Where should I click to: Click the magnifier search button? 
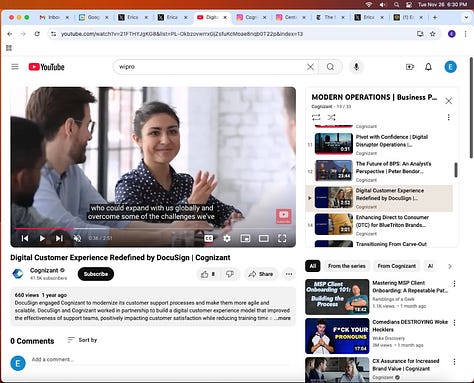pyautogui.click(x=330, y=67)
